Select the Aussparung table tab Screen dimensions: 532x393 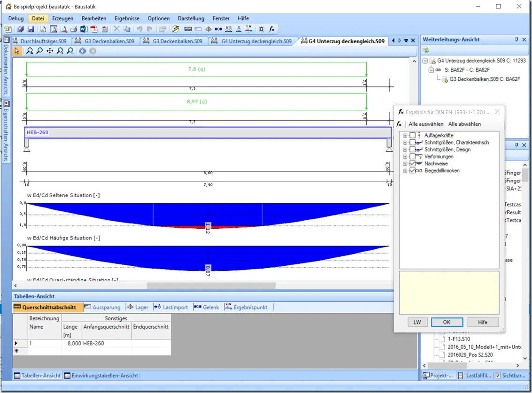(x=102, y=307)
